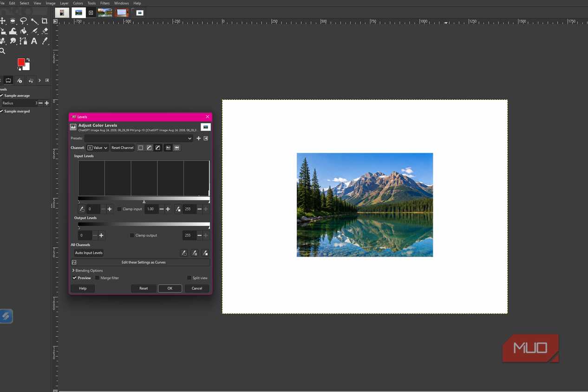Click the white background color swatch
The image size is (588, 392).
[26, 66]
